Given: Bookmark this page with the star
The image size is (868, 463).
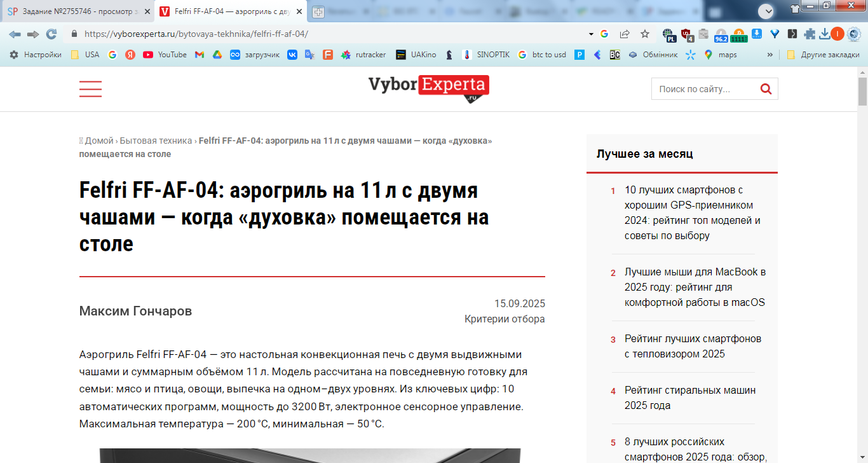Looking at the screenshot, I should click(645, 34).
